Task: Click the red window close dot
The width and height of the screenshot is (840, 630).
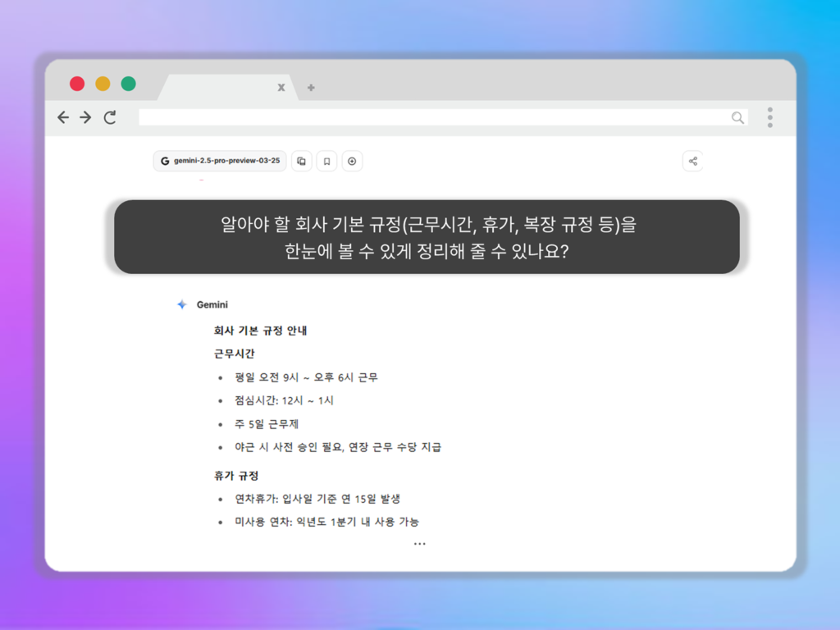Action: [77, 84]
